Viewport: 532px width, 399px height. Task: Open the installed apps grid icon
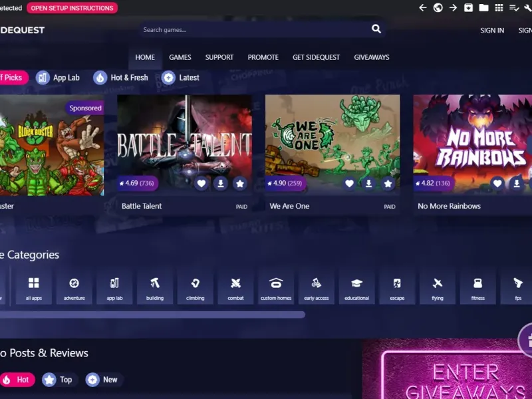click(499, 8)
